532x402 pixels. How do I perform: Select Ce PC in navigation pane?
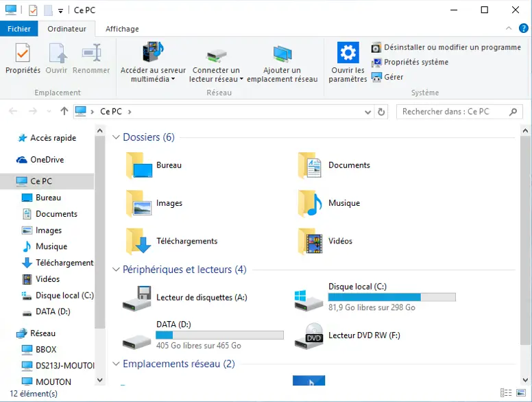pyautogui.click(x=47, y=181)
